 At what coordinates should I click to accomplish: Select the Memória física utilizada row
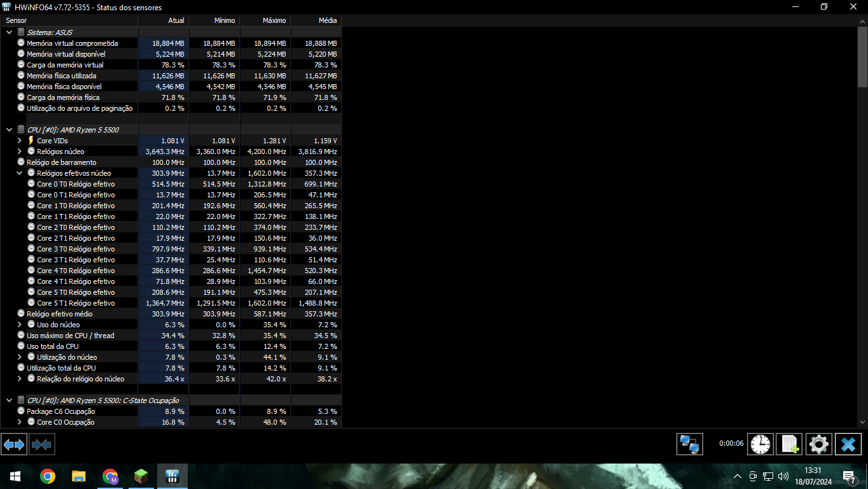click(x=171, y=76)
